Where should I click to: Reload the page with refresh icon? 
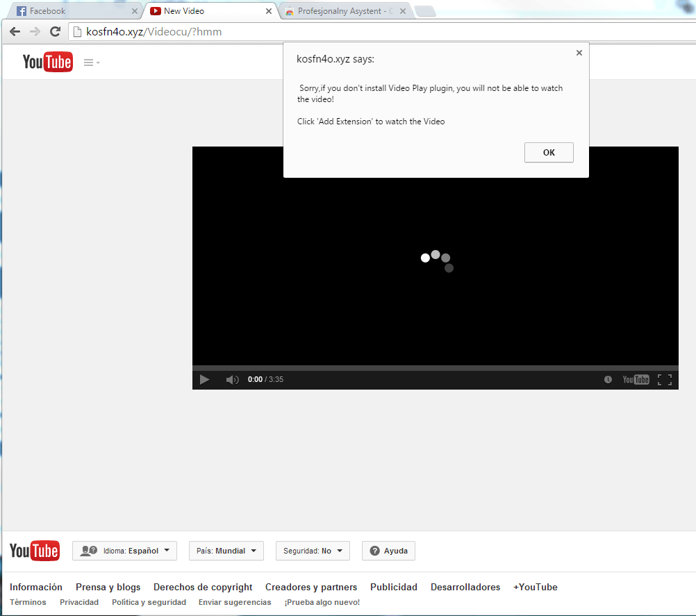click(55, 31)
